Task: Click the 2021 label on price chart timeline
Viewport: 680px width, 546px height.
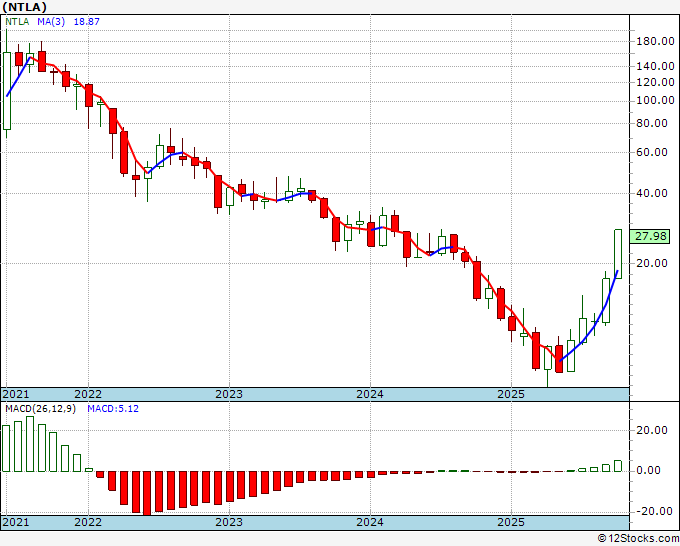Action: [x=16, y=394]
